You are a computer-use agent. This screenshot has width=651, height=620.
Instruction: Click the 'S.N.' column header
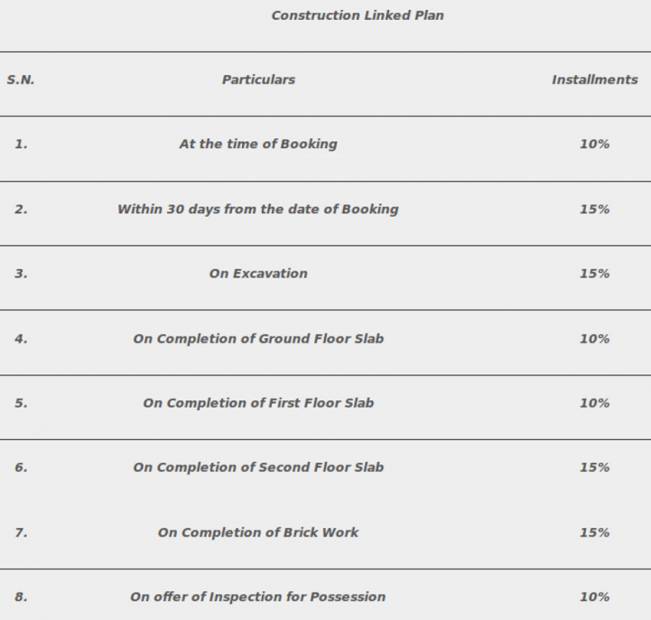click(20, 80)
